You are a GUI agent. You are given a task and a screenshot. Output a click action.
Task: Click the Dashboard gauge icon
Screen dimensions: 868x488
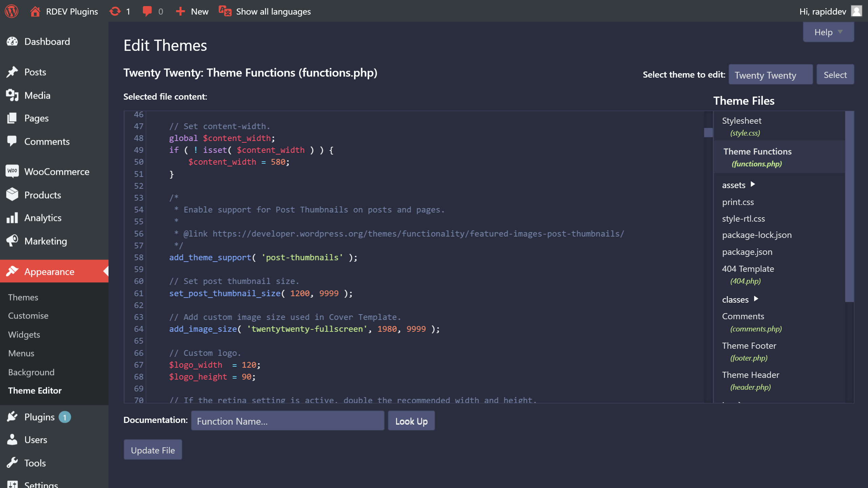[x=12, y=41]
